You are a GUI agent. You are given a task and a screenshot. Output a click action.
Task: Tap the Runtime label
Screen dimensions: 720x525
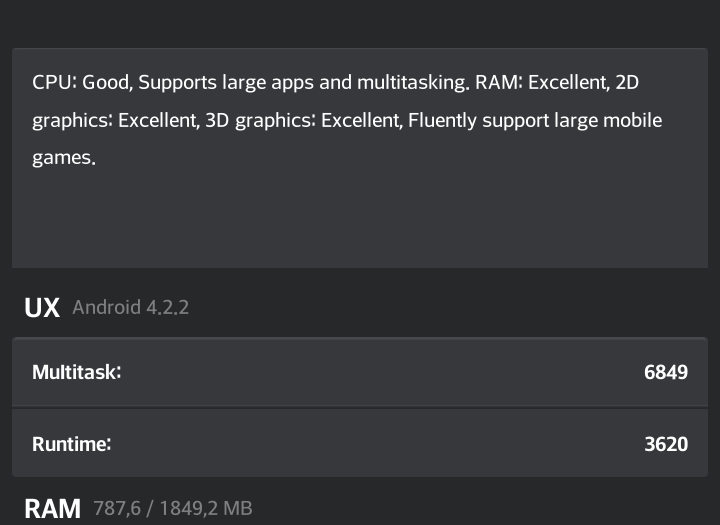point(71,443)
